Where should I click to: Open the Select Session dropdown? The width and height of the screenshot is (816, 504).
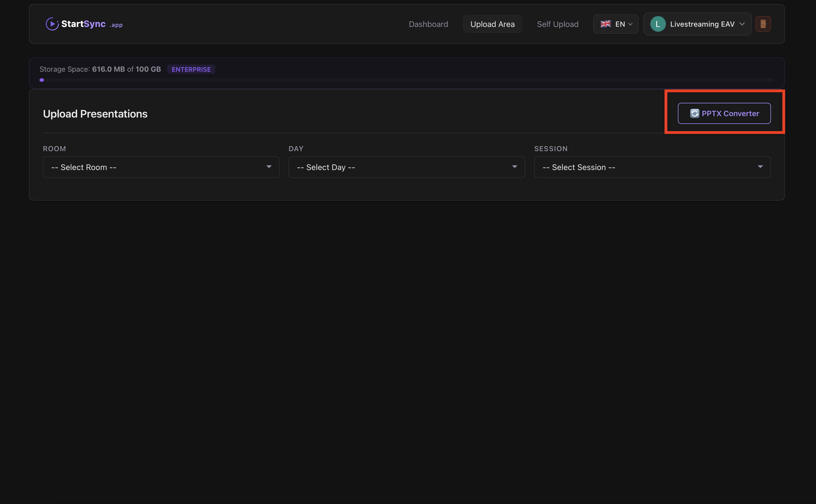[652, 167]
